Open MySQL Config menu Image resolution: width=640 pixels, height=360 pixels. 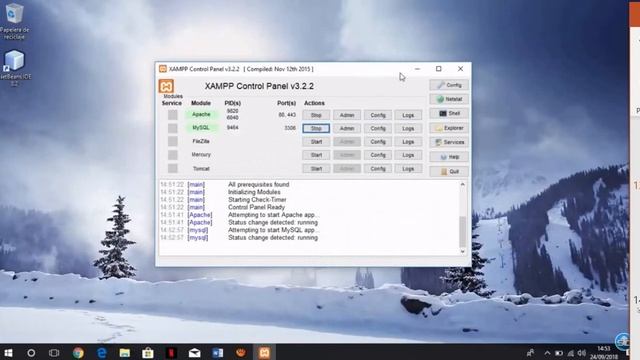[378, 128]
